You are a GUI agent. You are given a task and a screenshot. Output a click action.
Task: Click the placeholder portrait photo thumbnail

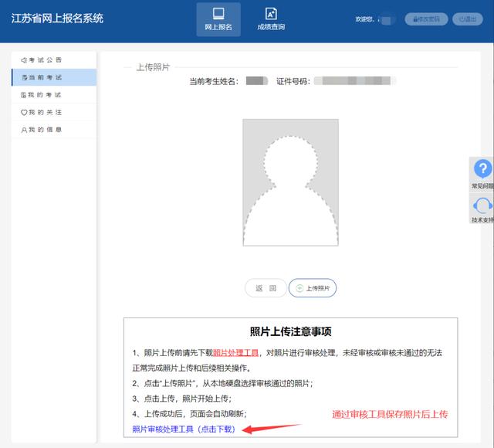[290, 182]
